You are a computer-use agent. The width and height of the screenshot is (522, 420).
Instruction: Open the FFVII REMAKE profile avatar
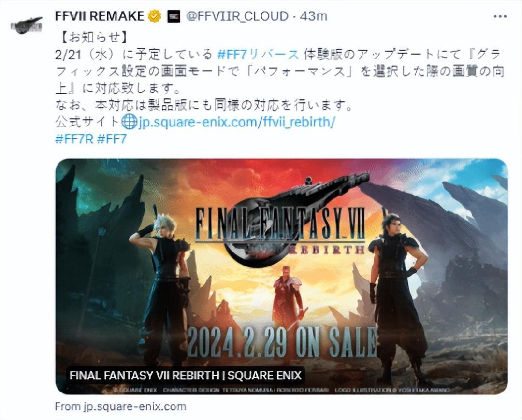26,25
